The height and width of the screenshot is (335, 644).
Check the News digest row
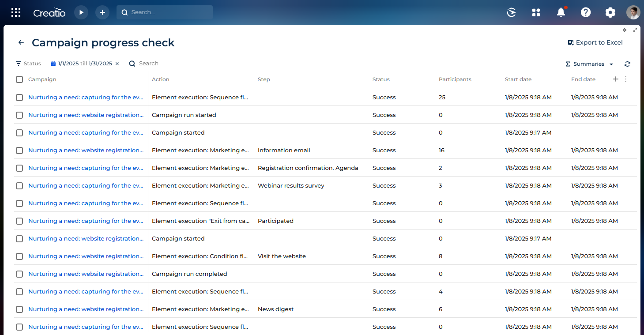click(19, 309)
